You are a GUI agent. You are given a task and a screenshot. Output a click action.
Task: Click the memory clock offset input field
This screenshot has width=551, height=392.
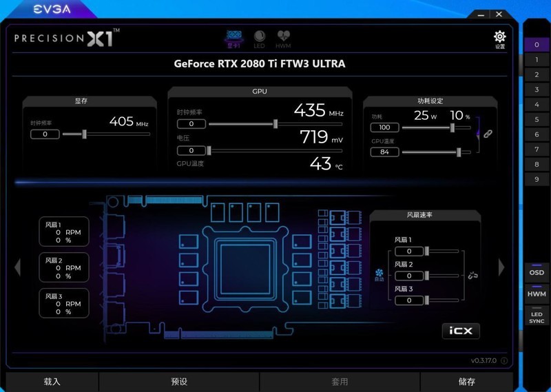45,134
